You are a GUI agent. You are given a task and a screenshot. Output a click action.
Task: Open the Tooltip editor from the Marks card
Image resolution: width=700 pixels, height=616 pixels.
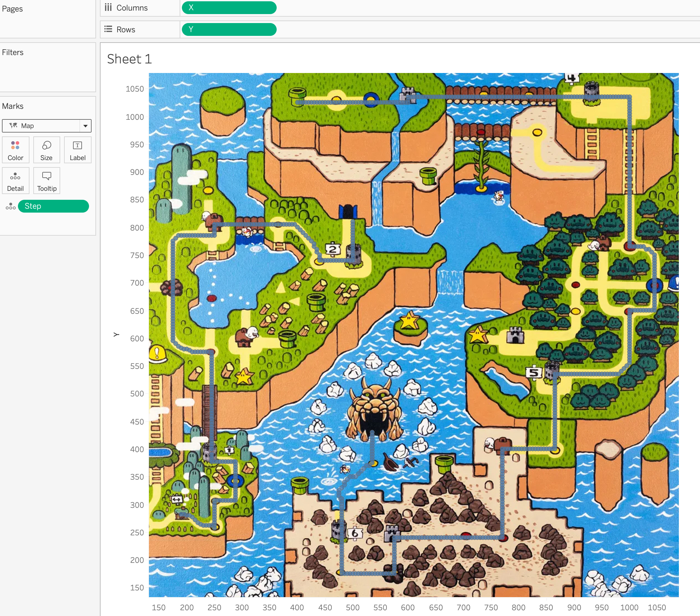pyautogui.click(x=46, y=181)
